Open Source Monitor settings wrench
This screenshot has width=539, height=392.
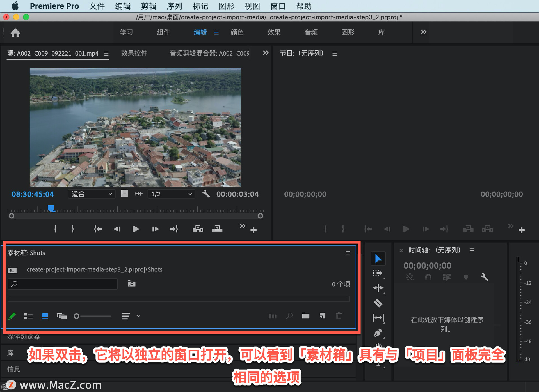pos(206,194)
